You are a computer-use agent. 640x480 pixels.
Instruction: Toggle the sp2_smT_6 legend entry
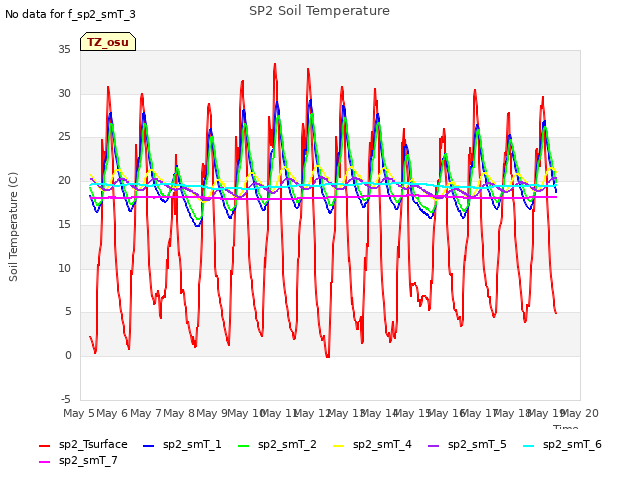(x=562, y=444)
